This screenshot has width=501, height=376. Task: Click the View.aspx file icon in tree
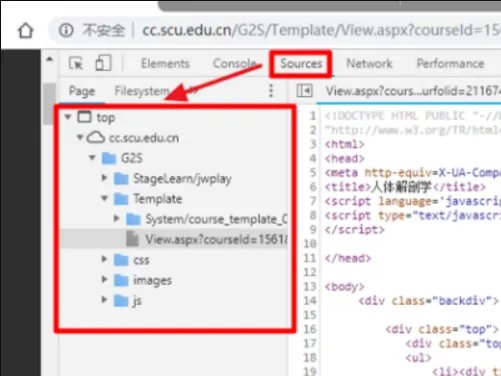coord(133,239)
